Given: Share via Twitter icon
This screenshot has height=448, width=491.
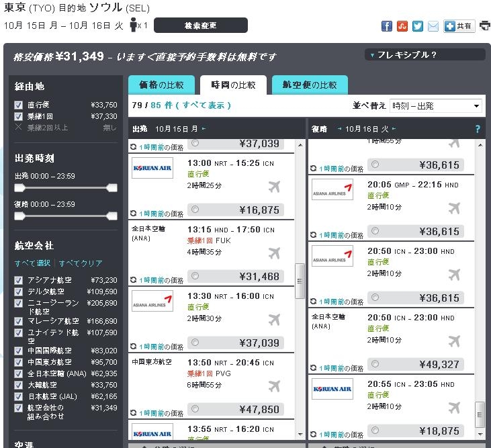Looking at the screenshot, I should (417, 26).
